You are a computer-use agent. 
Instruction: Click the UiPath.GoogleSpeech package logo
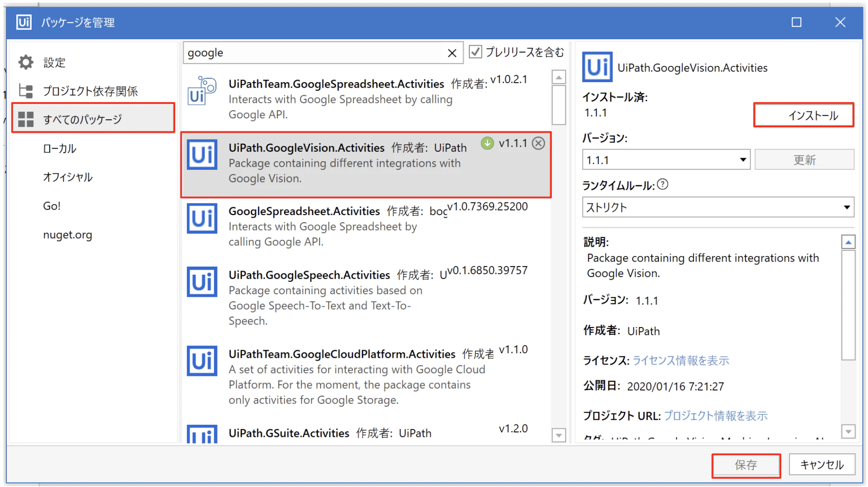pos(202,282)
